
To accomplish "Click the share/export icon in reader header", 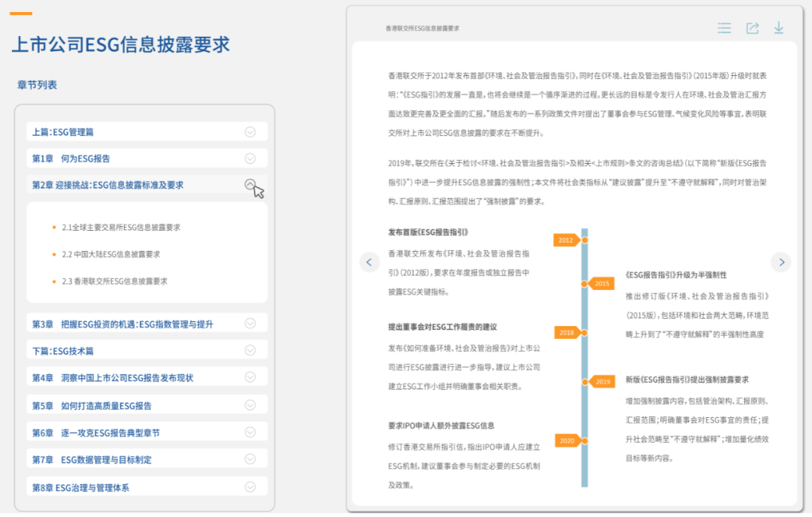I will point(752,28).
